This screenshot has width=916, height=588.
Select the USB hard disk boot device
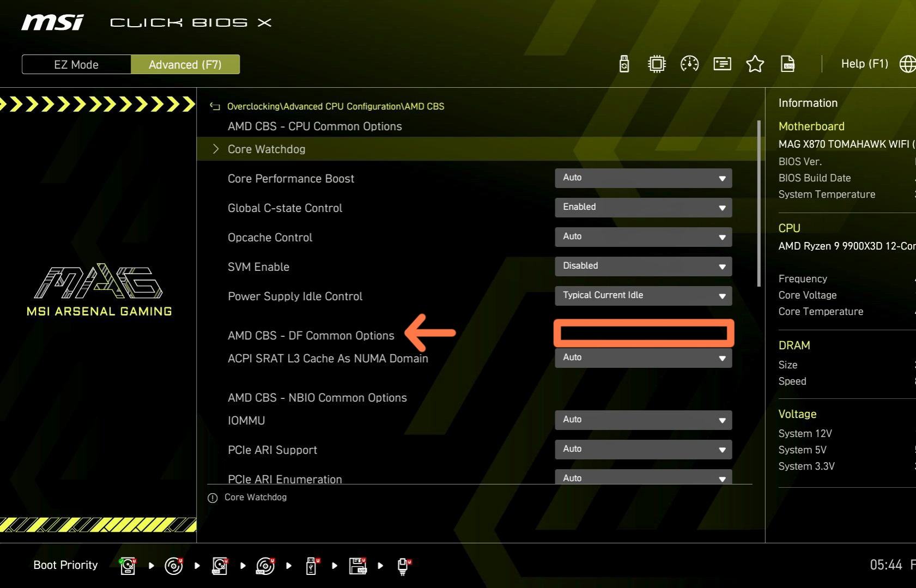220,566
